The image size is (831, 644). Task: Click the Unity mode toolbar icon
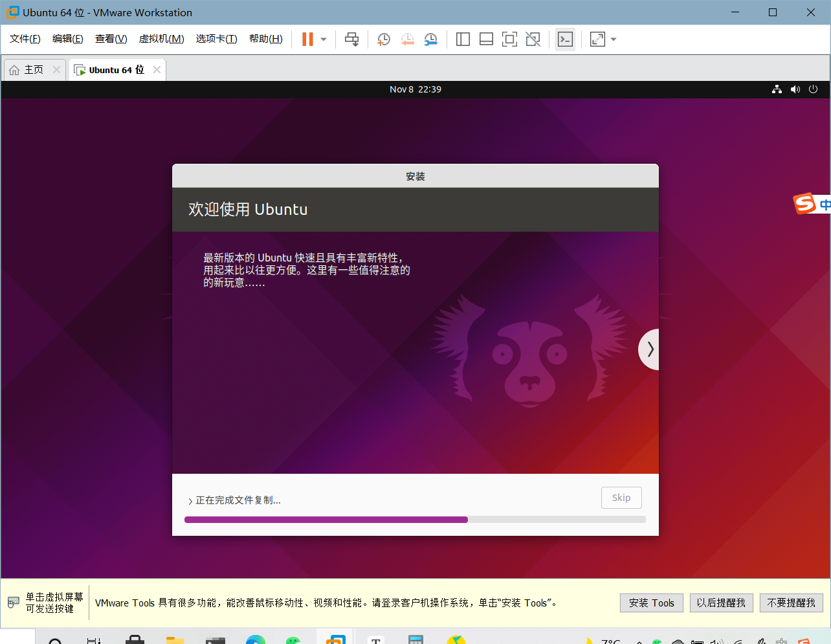coord(533,39)
